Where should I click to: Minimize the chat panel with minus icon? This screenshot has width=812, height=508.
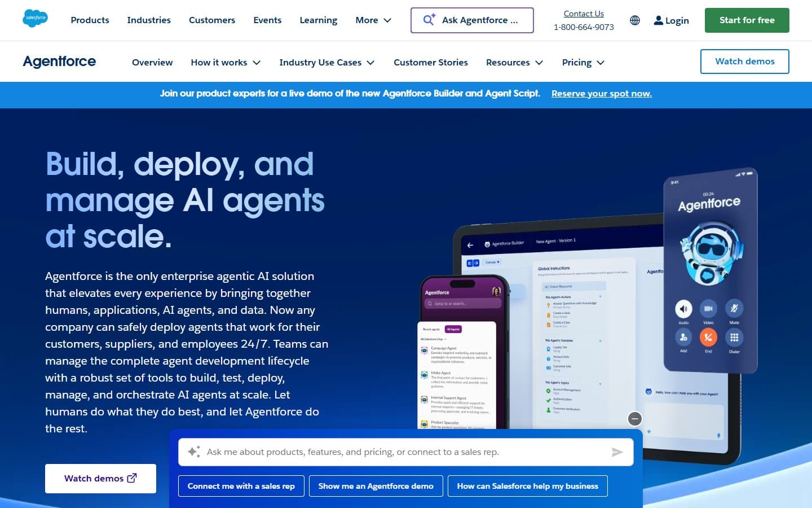coord(635,419)
